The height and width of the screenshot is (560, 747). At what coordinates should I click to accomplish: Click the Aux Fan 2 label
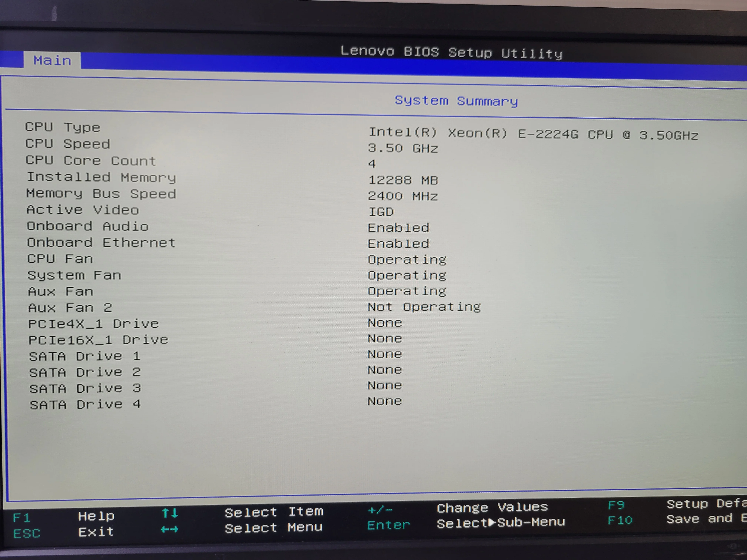[x=70, y=308]
